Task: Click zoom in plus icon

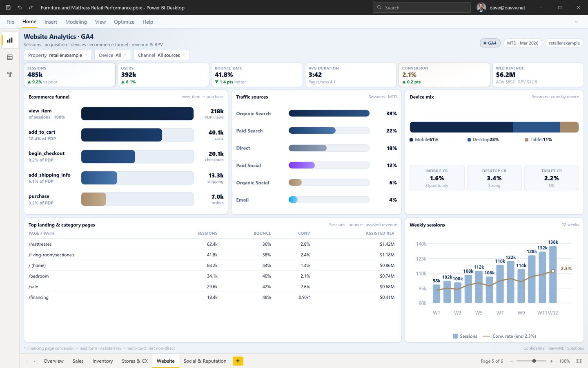Action: click(552, 361)
